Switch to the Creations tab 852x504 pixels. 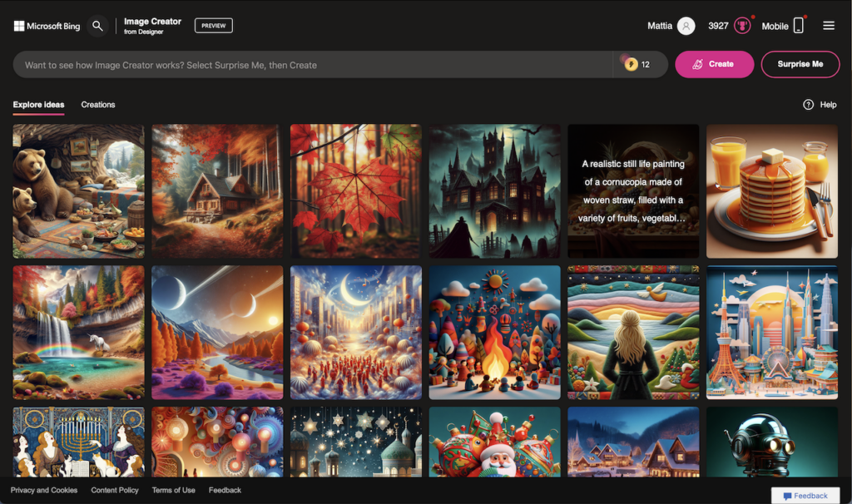(x=98, y=105)
